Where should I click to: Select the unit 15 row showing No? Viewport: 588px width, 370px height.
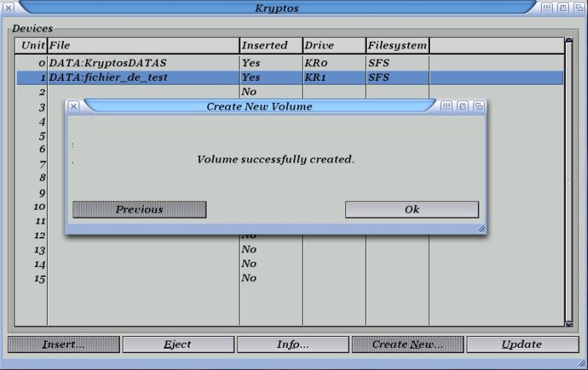pos(290,278)
